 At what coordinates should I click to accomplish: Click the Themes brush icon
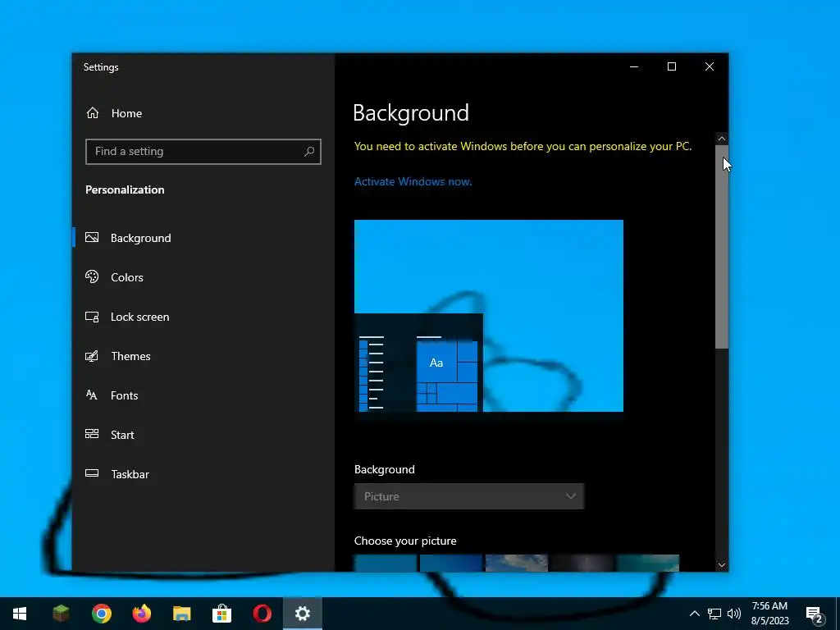pyautogui.click(x=92, y=356)
